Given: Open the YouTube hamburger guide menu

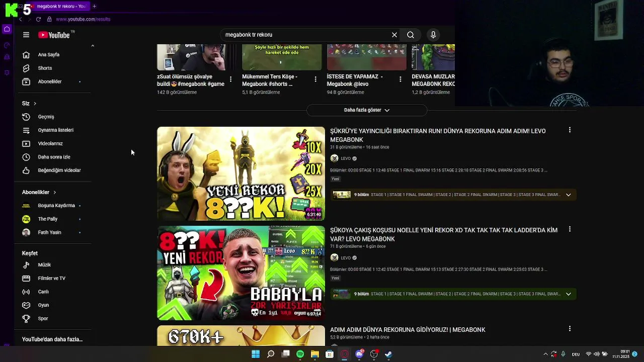Looking at the screenshot, I should click(26, 35).
